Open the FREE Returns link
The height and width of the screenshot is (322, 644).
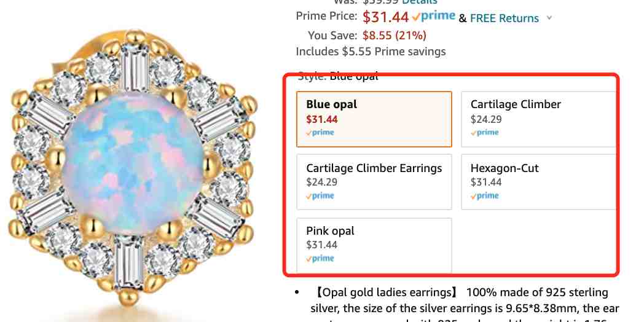coord(505,18)
